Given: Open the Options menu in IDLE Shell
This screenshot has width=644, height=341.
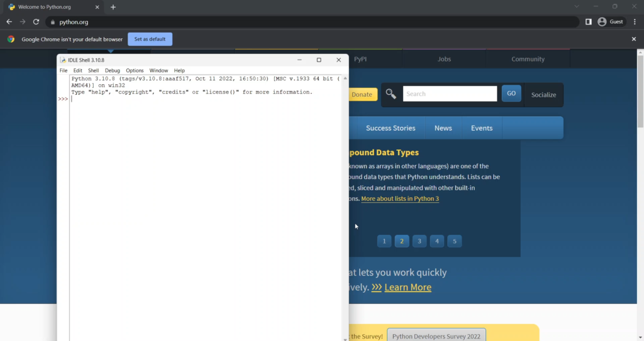Looking at the screenshot, I should point(135,70).
